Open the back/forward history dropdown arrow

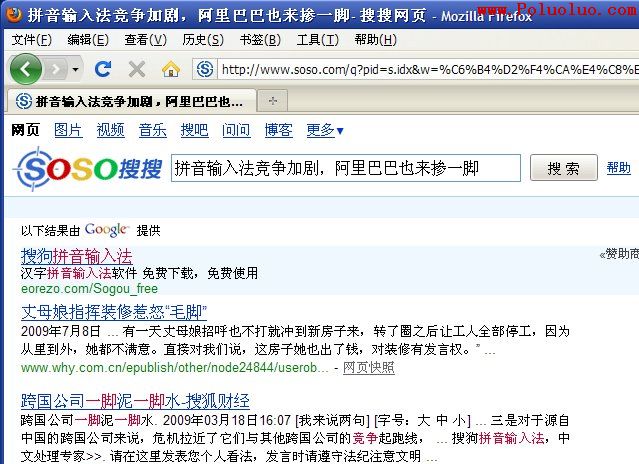tap(76, 69)
